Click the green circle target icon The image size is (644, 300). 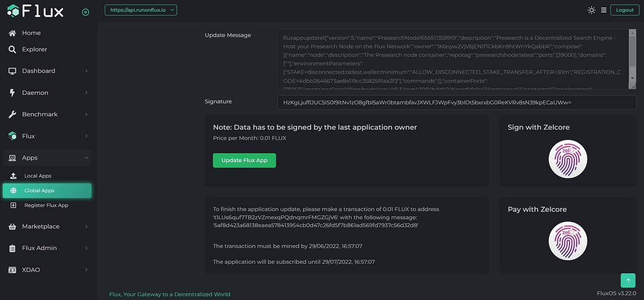point(86,12)
